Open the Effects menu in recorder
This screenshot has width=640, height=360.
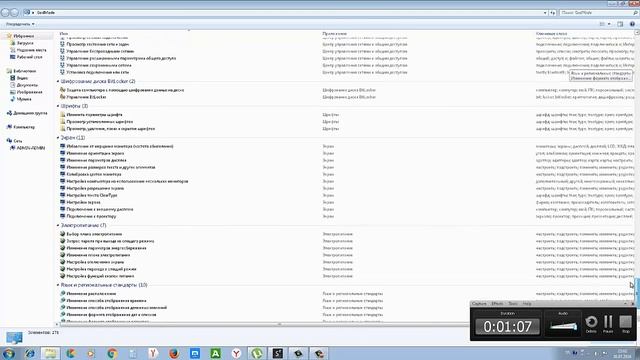497,304
